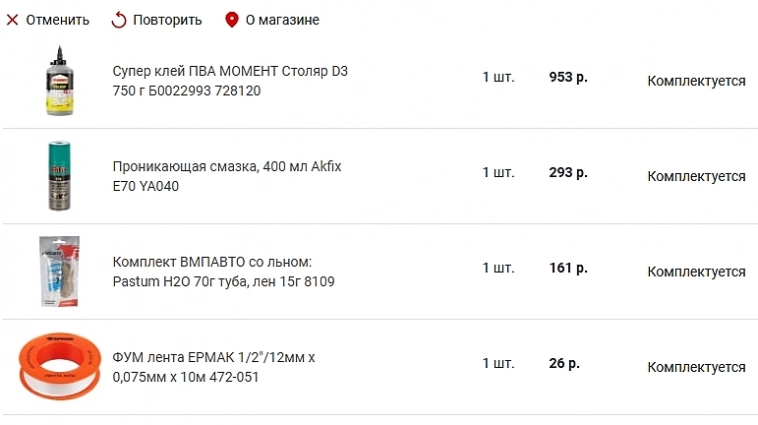Screen dimensions: 758x425
Task: Click Комплектуется status for the ПВА glue
Action: pos(696,81)
